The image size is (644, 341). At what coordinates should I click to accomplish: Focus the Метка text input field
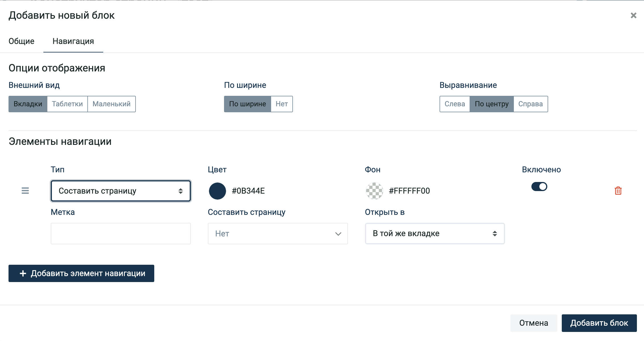pyautogui.click(x=121, y=234)
